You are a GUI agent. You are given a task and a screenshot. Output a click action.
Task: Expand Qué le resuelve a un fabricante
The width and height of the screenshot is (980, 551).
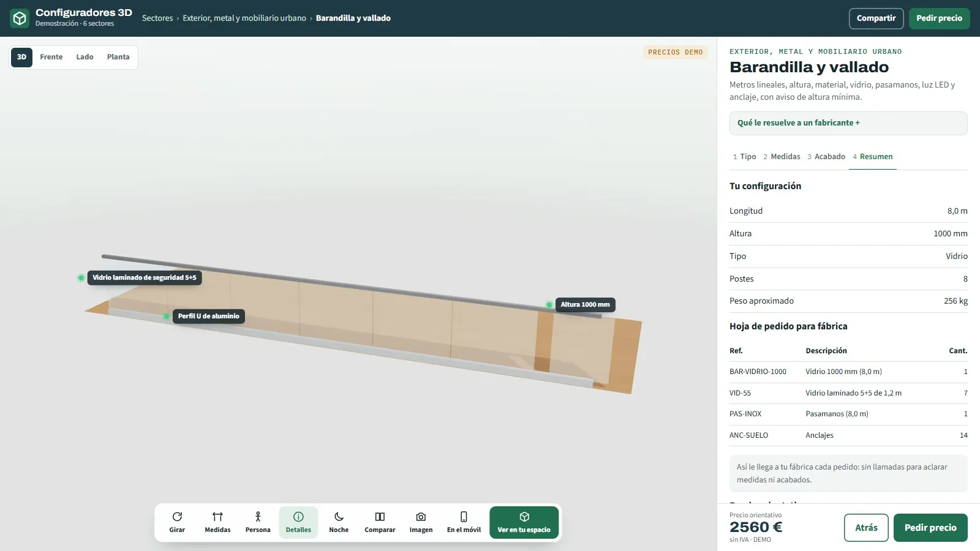[848, 123]
